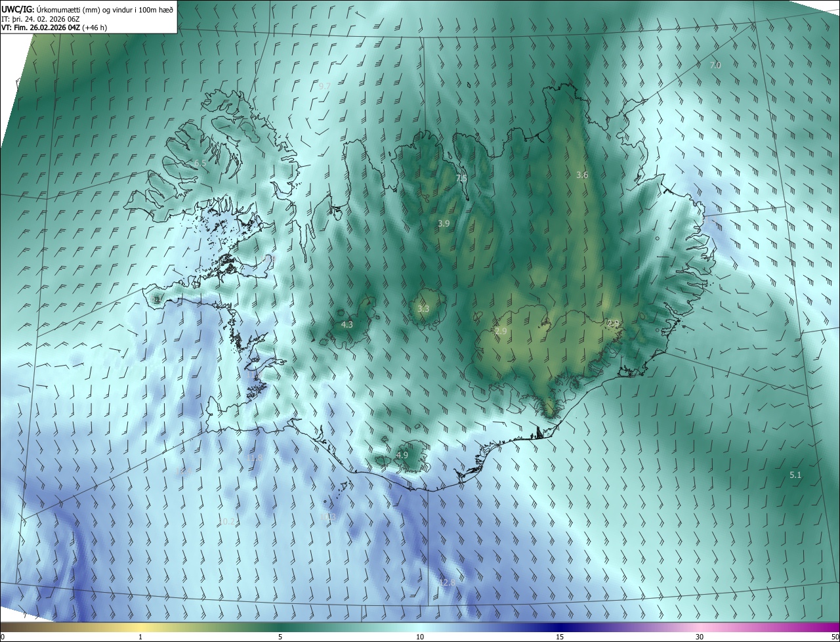Click the 4.3 value on the map
Screen dimensions: 840x642
click(x=347, y=324)
